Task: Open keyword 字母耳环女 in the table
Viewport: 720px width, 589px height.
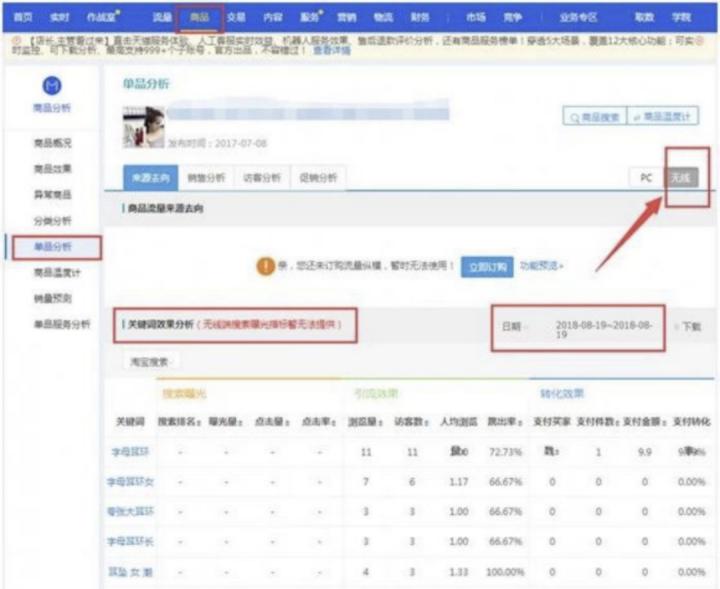Action: tap(131, 482)
